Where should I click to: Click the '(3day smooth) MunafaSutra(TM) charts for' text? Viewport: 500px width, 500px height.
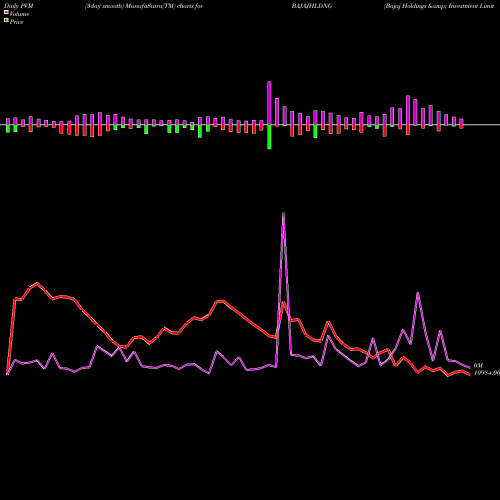click(144, 6)
